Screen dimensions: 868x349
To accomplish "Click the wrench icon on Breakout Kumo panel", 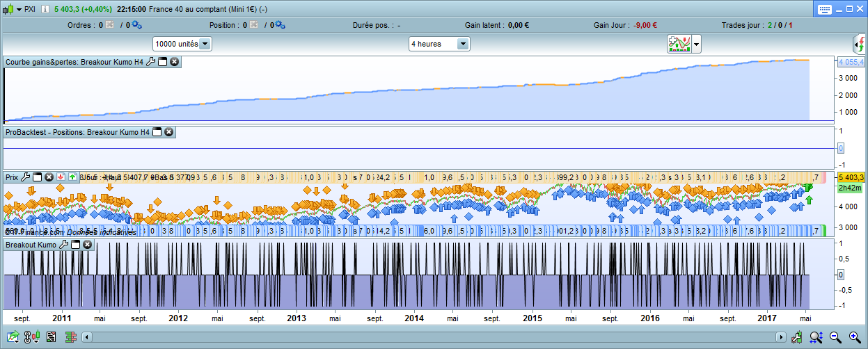I will [x=63, y=245].
